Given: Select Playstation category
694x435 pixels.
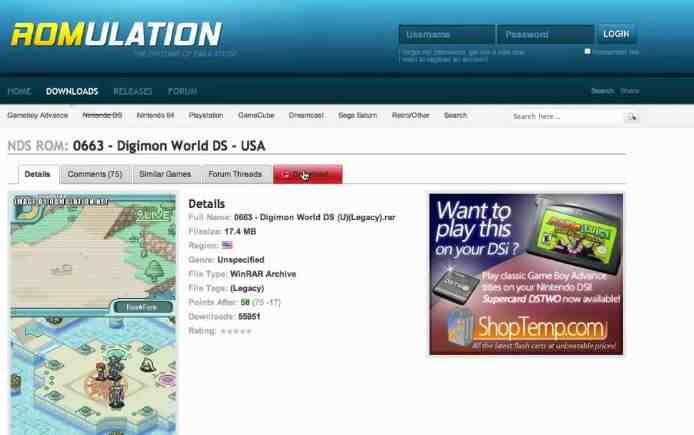Looking at the screenshot, I should [x=206, y=115].
